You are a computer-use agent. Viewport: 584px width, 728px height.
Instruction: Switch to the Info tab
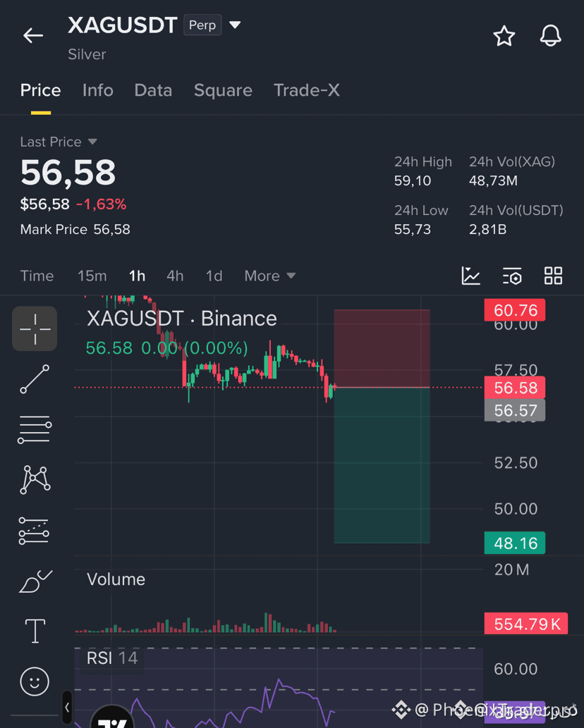(x=97, y=90)
